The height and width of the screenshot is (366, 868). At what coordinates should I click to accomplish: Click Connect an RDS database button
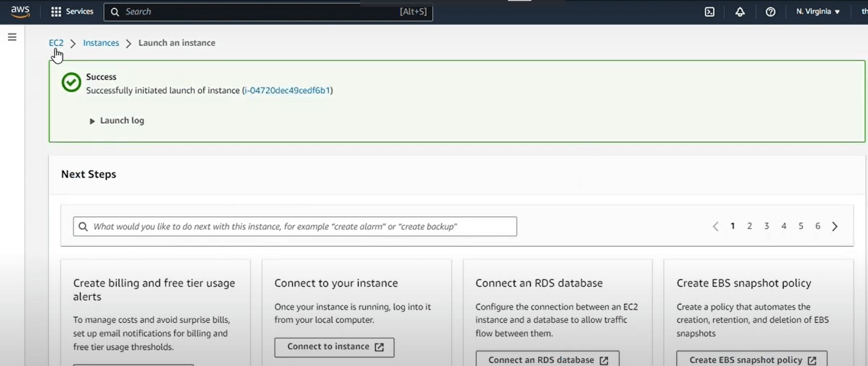pyautogui.click(x=547, y=360)
